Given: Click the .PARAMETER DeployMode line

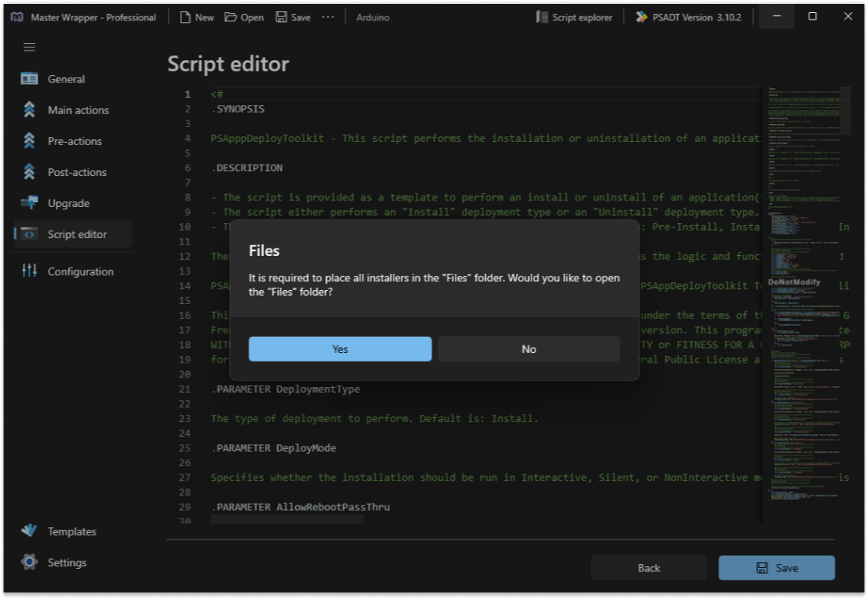Looking at the screenshot, I should [x=273, y=448].
